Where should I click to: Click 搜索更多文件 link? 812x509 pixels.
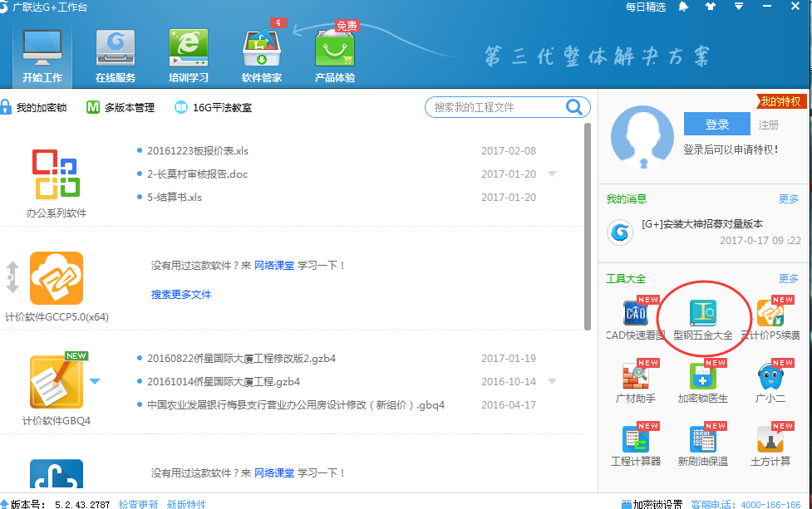(x=181, y=294)
